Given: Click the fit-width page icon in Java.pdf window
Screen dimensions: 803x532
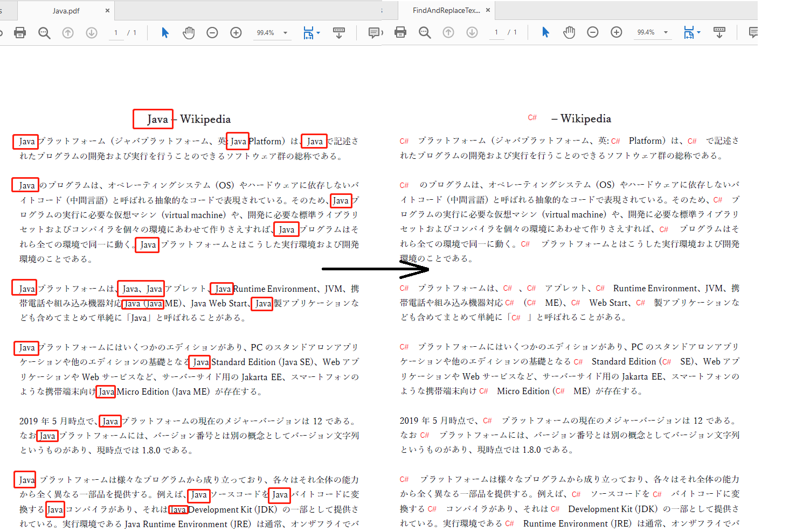Looking at the screenshot, I should [308, 33].
